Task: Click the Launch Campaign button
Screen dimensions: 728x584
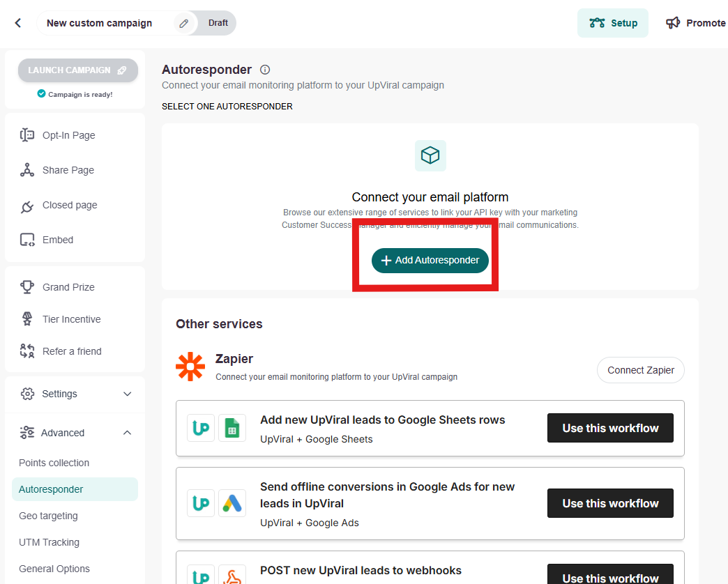Action: [x=78, y=70]
